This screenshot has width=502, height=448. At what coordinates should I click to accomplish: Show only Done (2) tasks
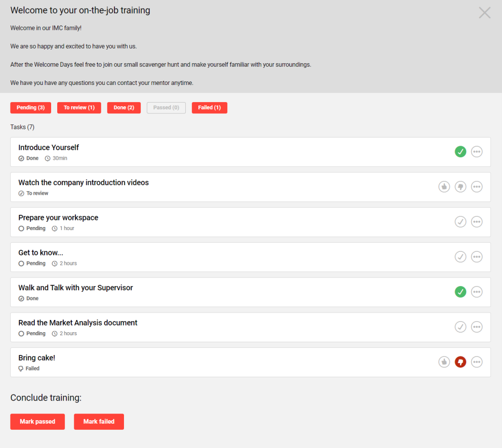click(123, 108)
